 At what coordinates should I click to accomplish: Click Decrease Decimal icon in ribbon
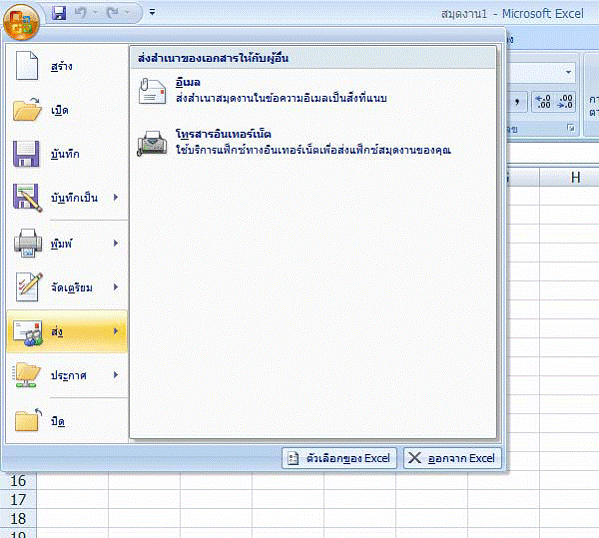point(565,102)
